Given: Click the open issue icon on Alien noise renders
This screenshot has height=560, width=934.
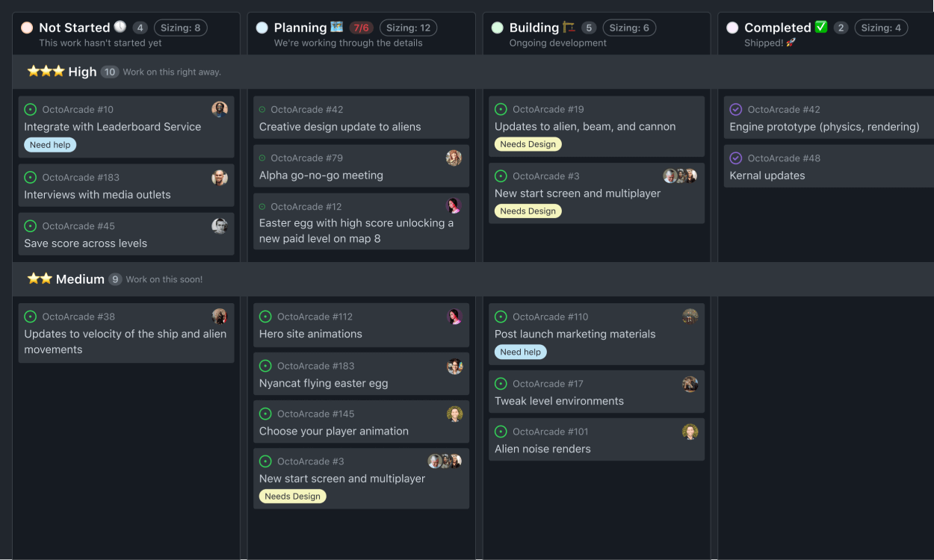Looking at the screenshot, I should tap(501, 431).
